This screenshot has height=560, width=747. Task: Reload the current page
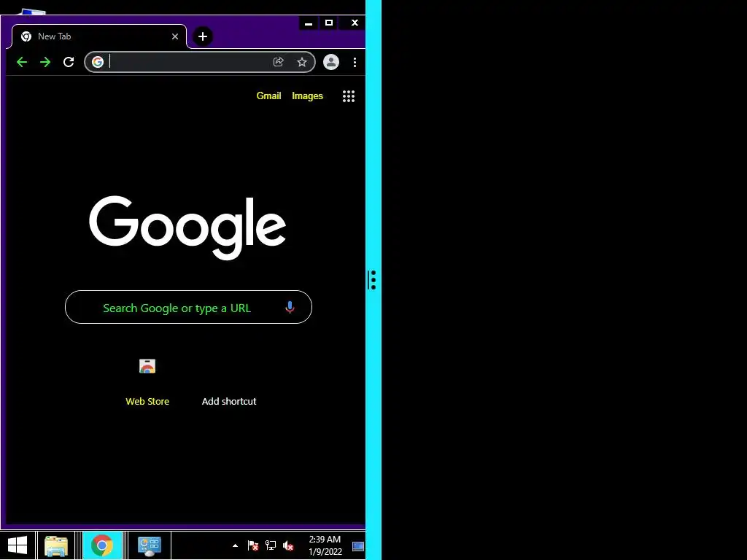click(69, 62)
